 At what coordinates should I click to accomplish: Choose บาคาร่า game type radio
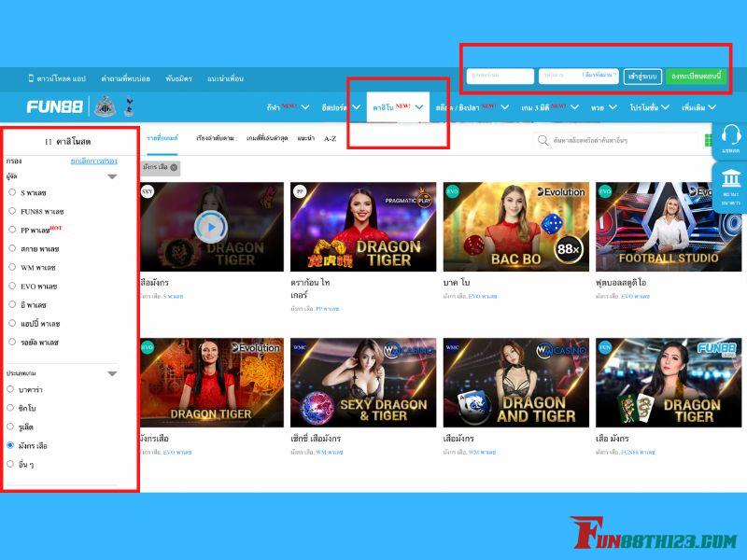[10, 389]
